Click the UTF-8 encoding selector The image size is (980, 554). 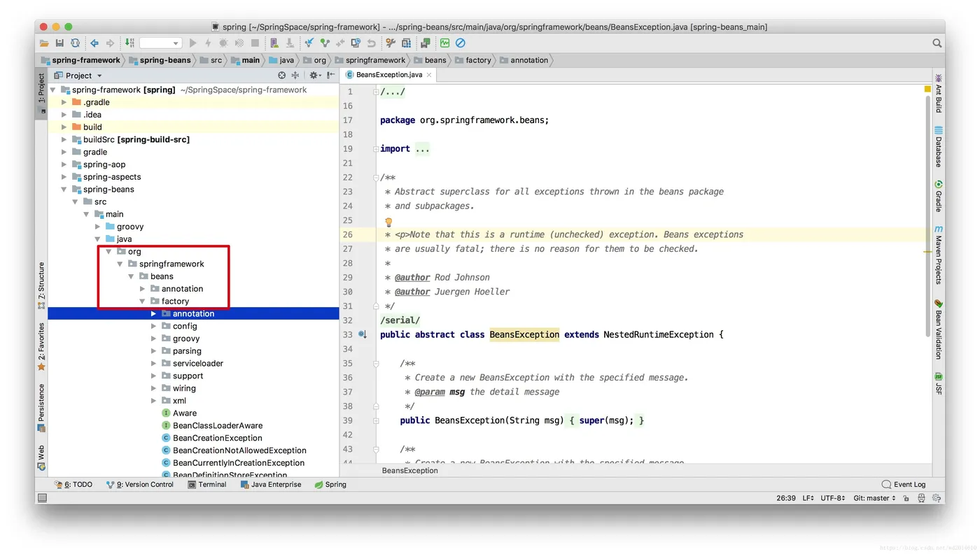[x=833, y=498]
